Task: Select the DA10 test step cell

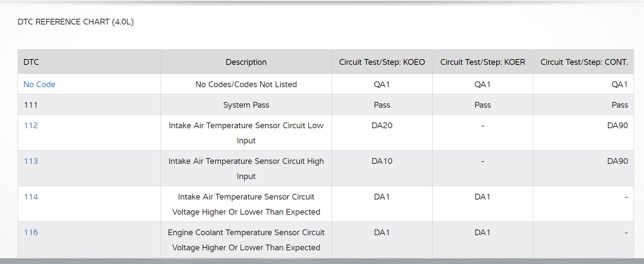Action: coord(382,161)
